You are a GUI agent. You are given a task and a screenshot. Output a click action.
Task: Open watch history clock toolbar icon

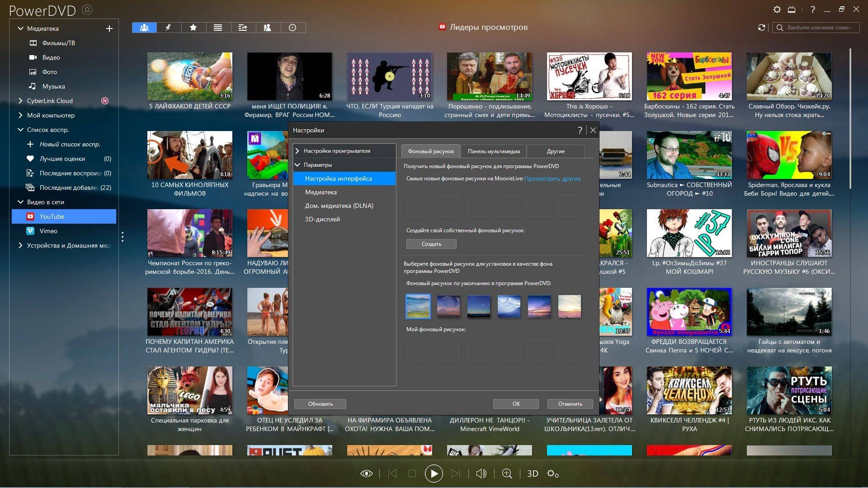[292, 28]
